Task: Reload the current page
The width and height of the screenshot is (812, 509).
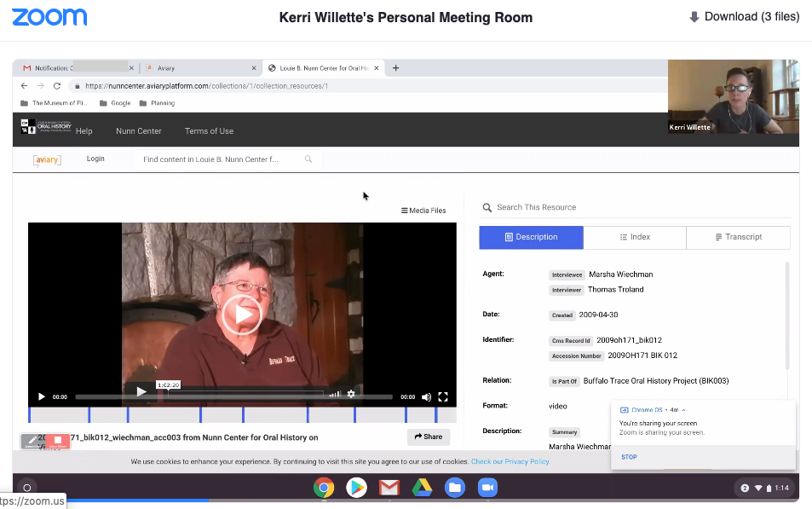Action: [57, 86]
